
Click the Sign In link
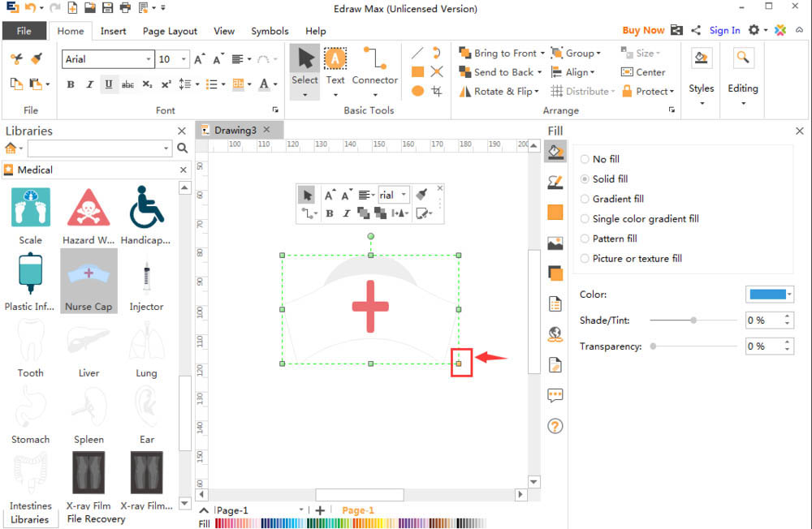(724, 31)
